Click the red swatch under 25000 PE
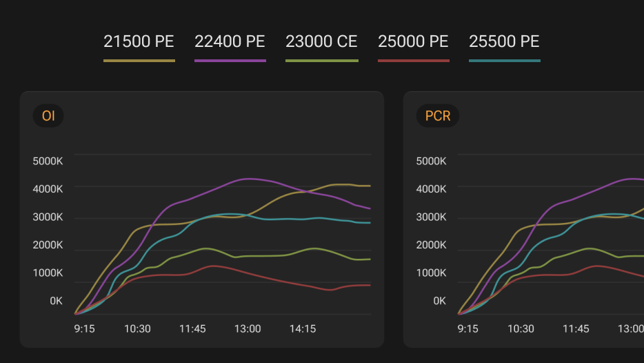The width and height of the screenshot is (644, 363). (x=413, y=61)
